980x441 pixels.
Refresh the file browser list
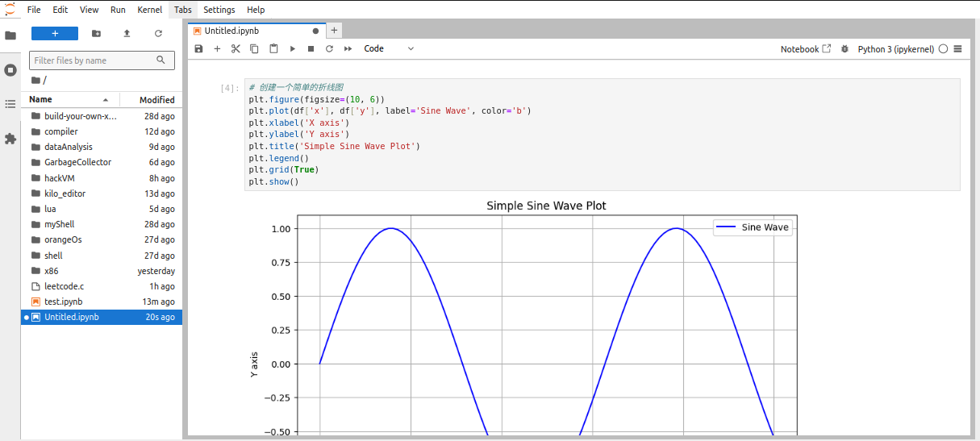click(x=158, y=33)
